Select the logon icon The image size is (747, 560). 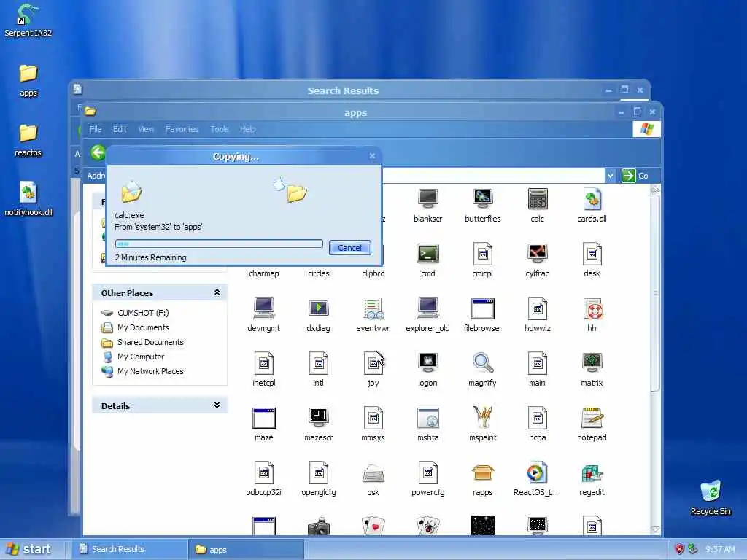point(427,363)
